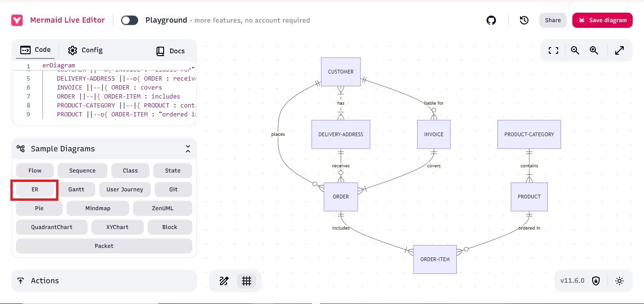Load the XYChart sample diagram
Viewport: 644px width, 304px height.
(x=117, y=227)
